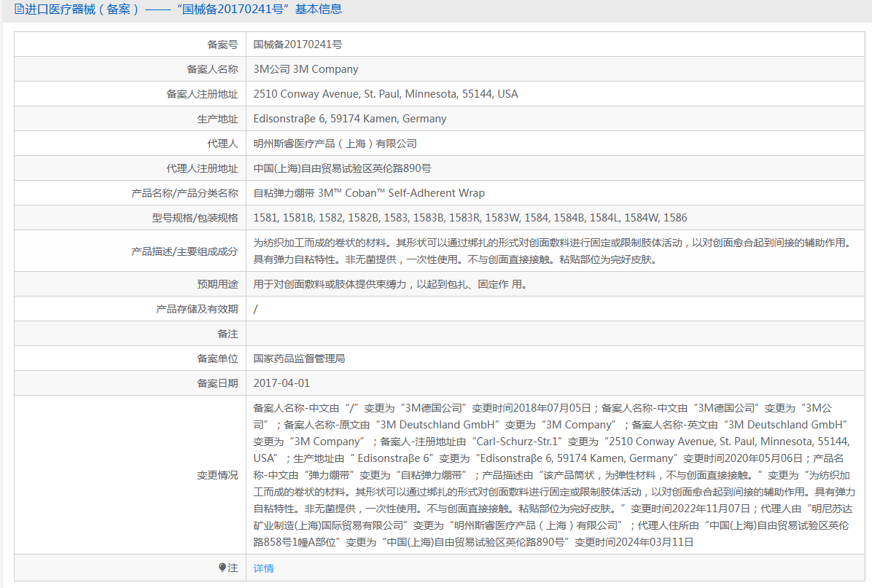Click the 产品描述/主要组成成分 label
This screenshot has height=588, width=872.
pos(184,251)
